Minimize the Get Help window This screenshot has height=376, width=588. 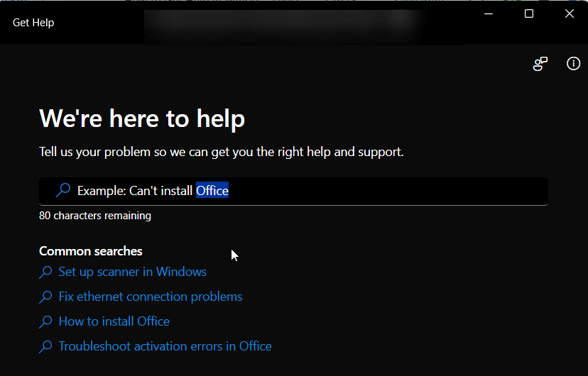click(x=489, y=13)
